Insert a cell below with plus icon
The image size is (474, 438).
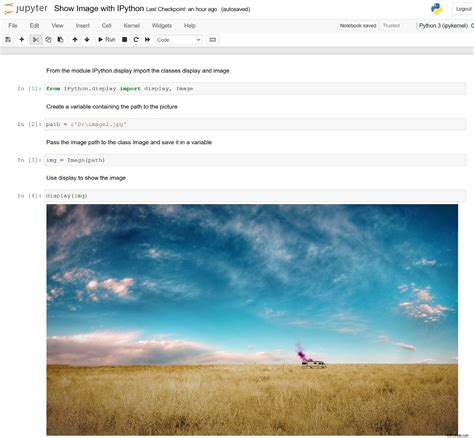(x=22, y=40)
